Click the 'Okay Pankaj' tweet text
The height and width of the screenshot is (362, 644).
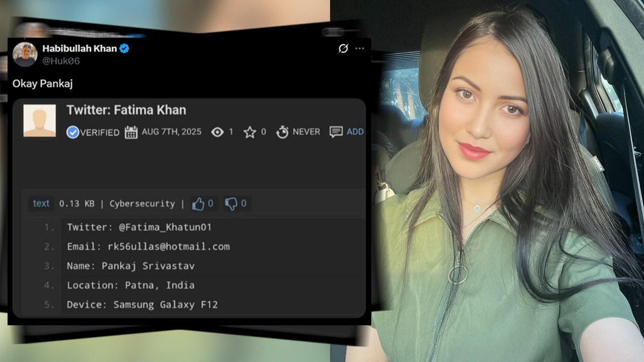42,84
